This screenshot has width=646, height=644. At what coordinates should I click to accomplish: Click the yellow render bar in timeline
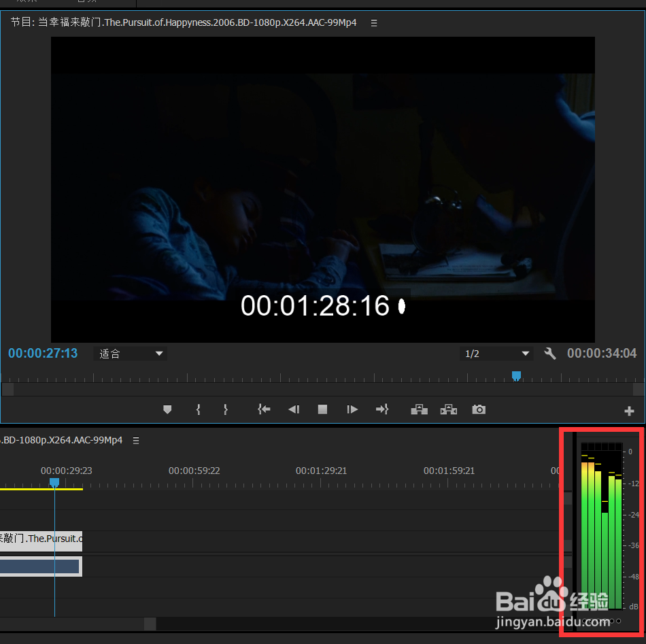point(41,489)
